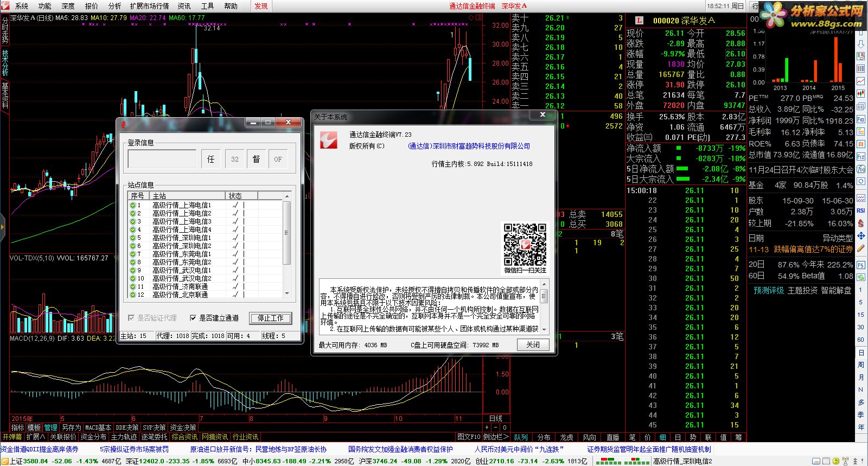The width and height of the screenshot is (868, 466).
Task: Open 技术分析 in left sidebar
Action: pyautogui.click(x=5, y=62)
